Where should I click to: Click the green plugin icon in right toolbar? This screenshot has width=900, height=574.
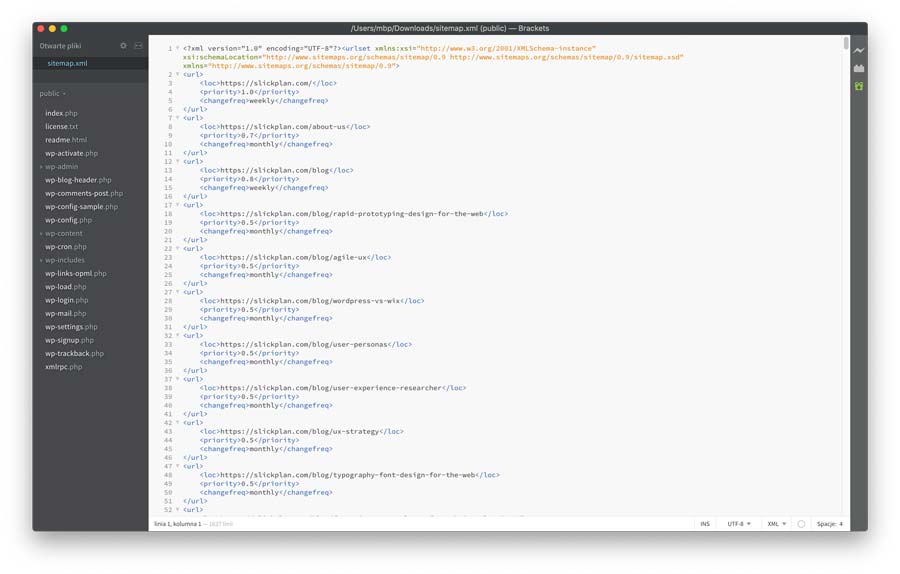click(x=859, y=86)
